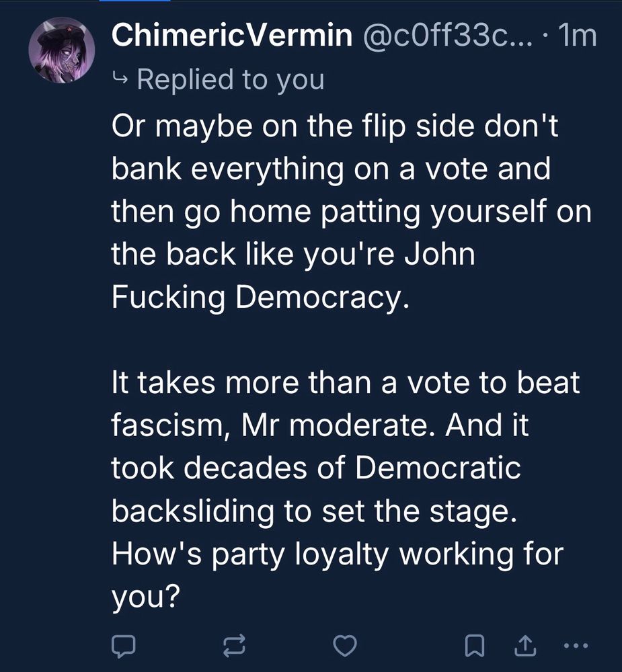Open the post at 'Or maybe on the flip side'

335,128
